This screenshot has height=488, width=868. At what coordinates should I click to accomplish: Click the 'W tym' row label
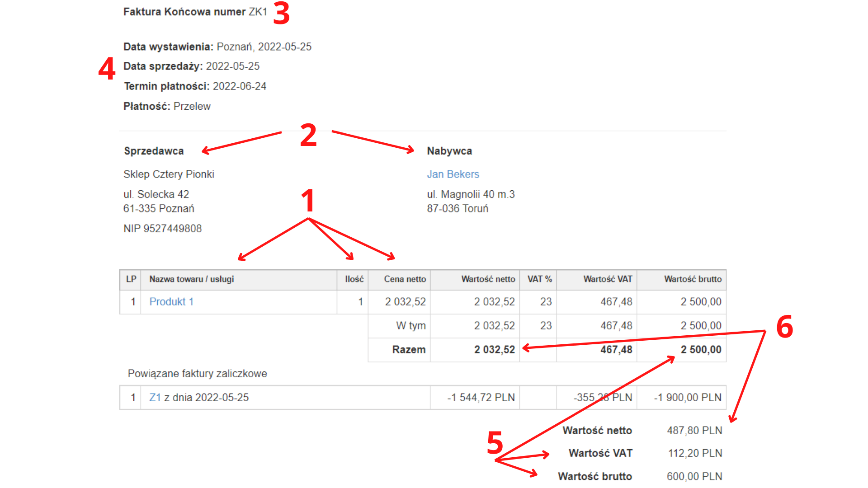[411, 326]
